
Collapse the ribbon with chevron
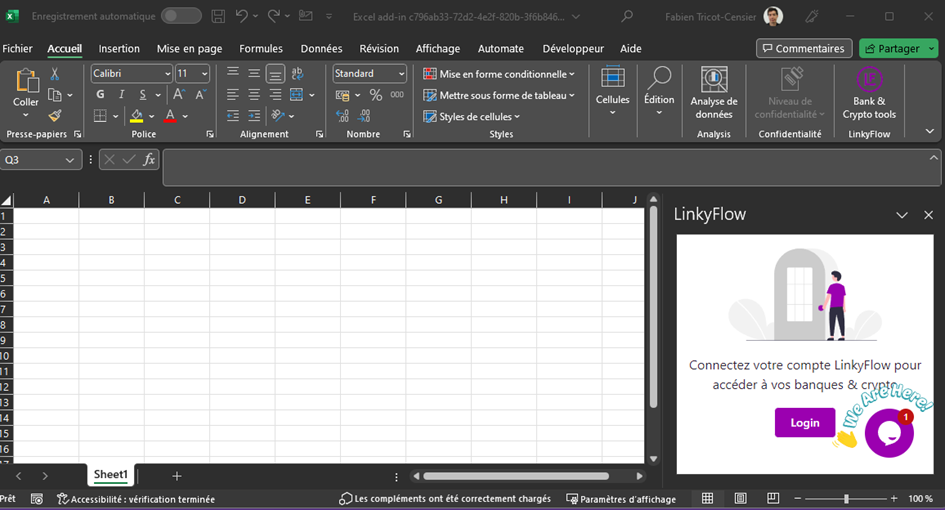(x=929, y=131)
